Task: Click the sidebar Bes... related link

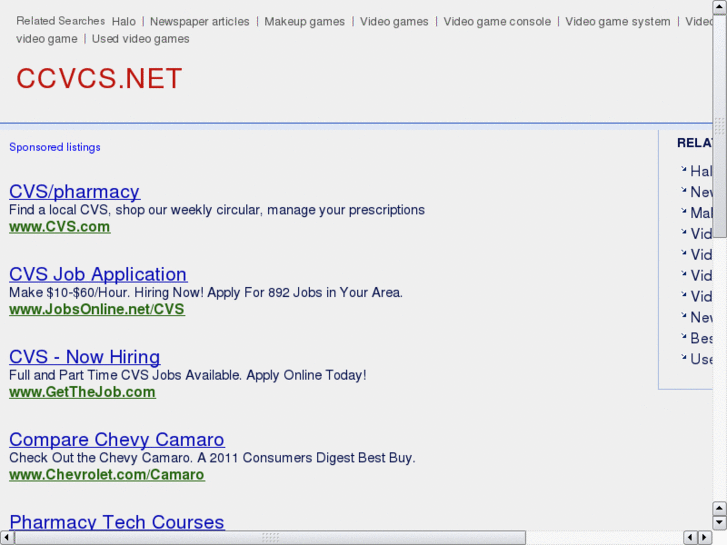Action: coord(701,338)
